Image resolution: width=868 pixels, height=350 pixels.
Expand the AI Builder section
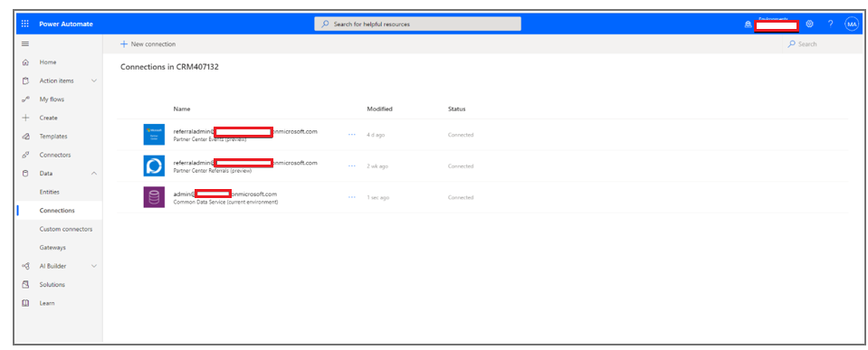(x=93, y=266)
